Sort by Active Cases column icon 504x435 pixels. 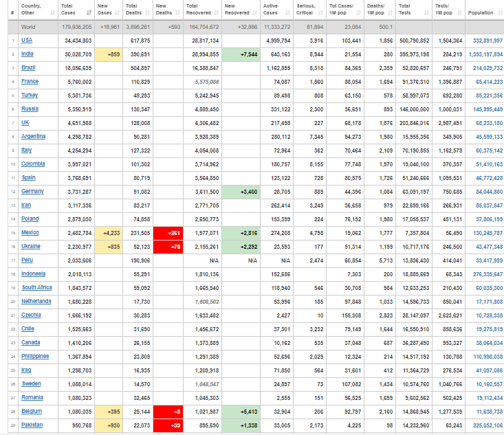(287, 13)
